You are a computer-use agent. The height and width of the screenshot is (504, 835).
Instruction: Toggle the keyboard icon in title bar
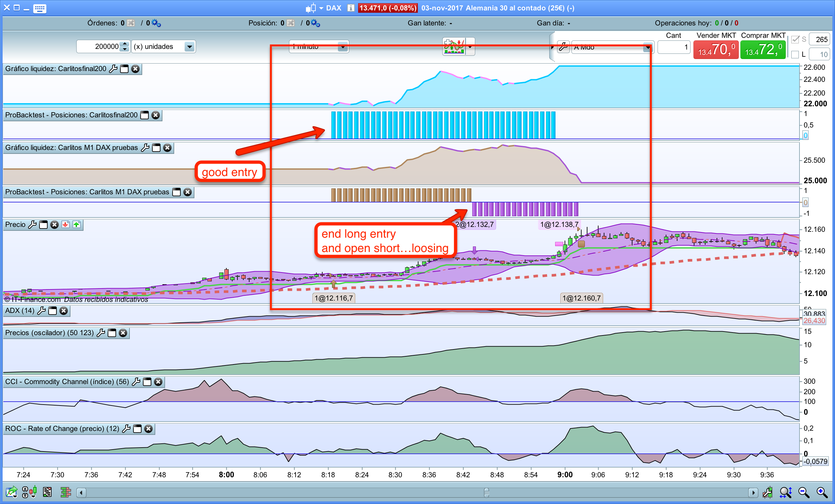click(x=40, y=8)
